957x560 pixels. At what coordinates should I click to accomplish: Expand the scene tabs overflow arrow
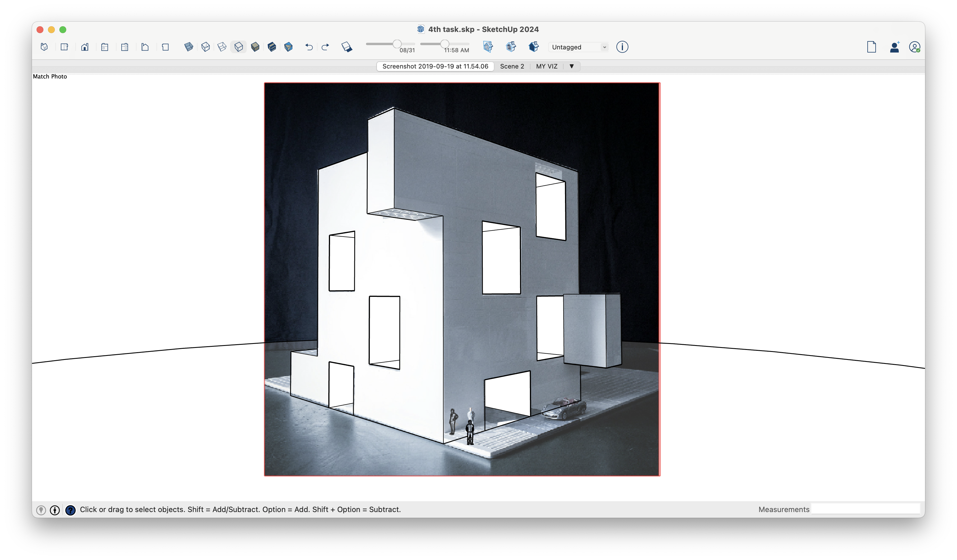(572, 66)
